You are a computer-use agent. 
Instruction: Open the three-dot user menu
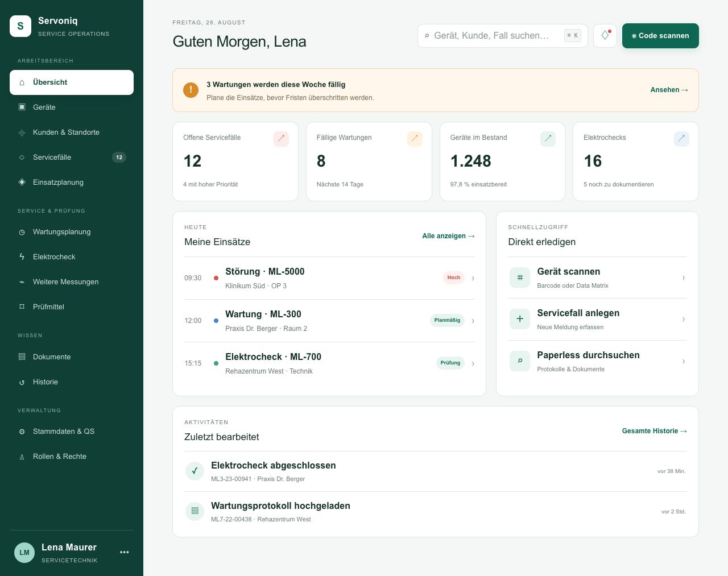pos(125,552)
